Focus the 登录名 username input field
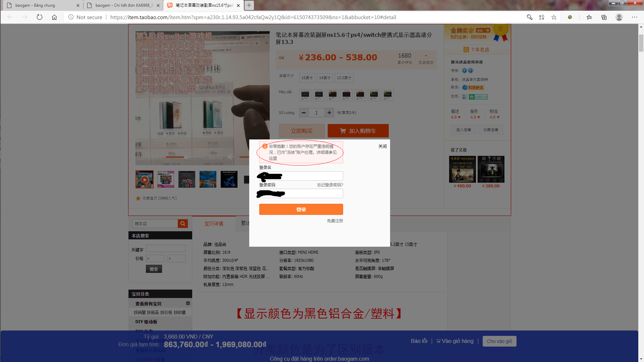The height and width of the screenshot is (362, 644). pos(301,176)
